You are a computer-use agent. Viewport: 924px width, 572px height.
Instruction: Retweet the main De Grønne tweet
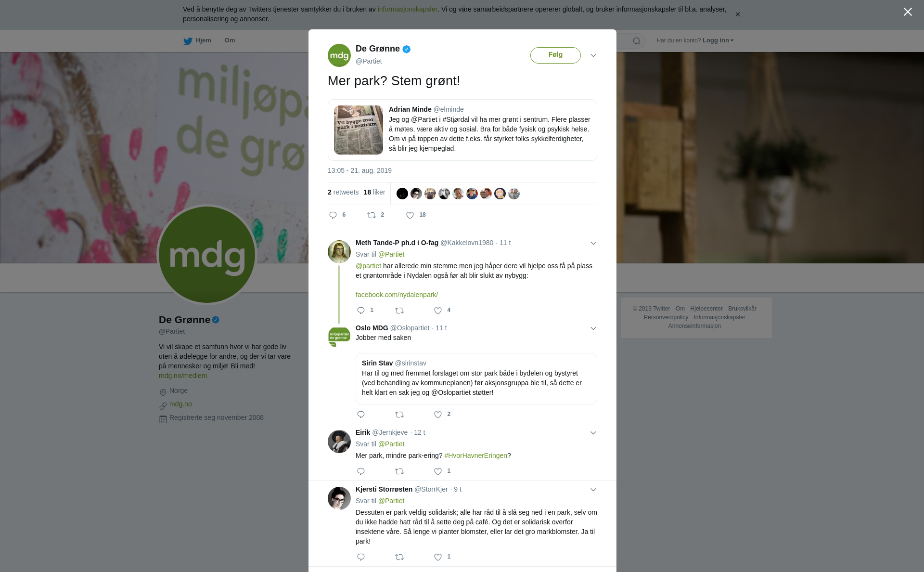[372, 215]
